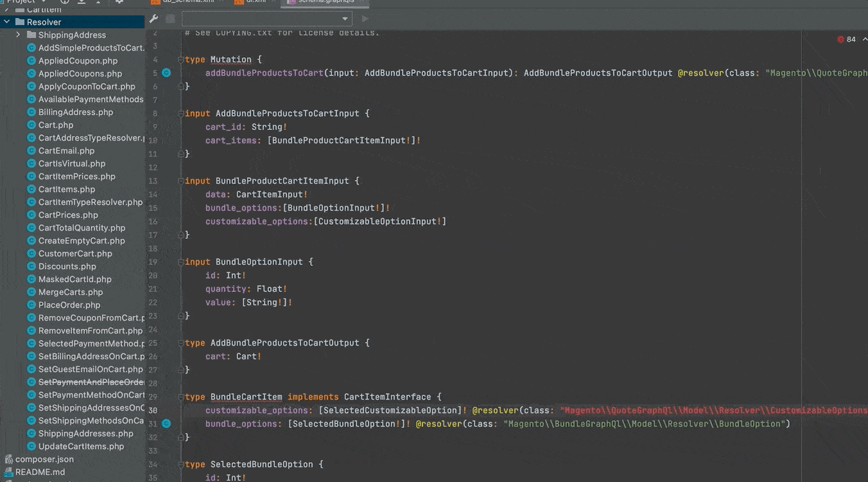Open the GraphQL endpoint dropdown

266,19
